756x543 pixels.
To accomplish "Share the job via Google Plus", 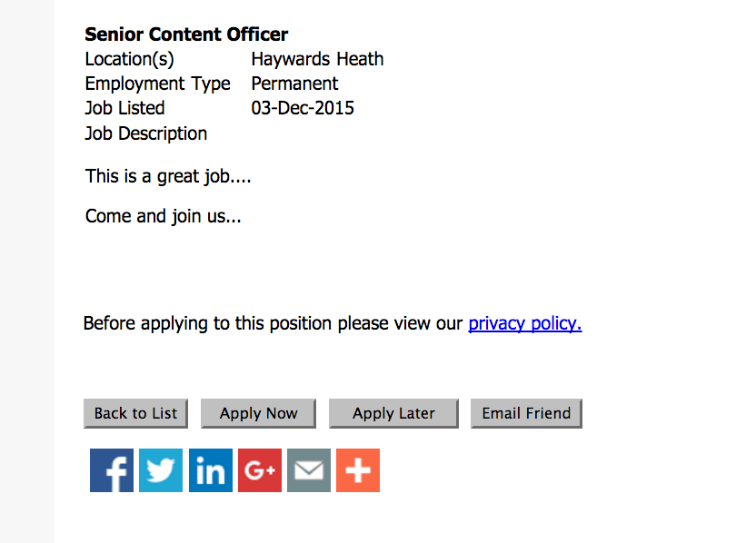I will point(259,470).
